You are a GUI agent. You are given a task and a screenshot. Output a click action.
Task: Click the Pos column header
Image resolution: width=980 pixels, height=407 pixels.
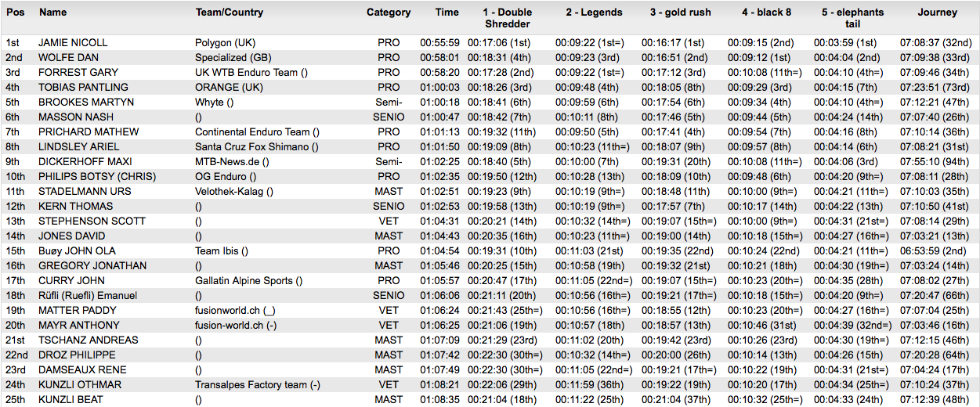tap(14, 13)
